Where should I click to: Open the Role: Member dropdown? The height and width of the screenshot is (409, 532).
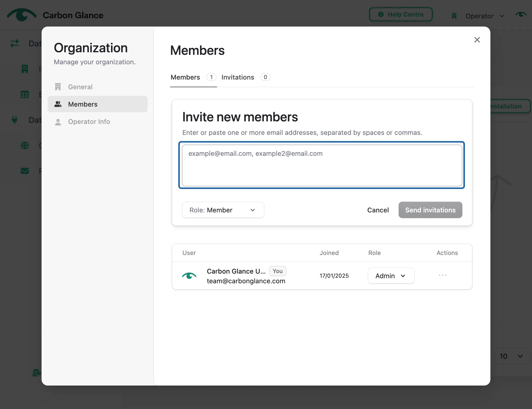coord(223,210)
